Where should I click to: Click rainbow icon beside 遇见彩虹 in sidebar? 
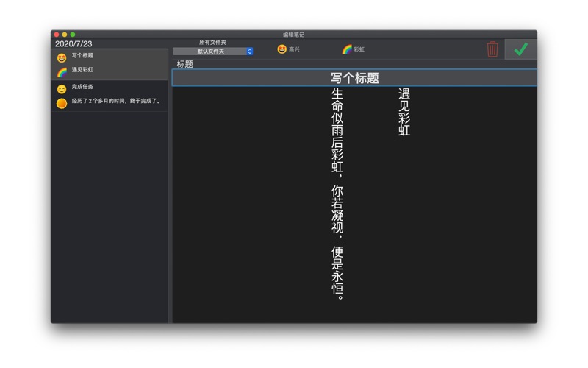62,71
